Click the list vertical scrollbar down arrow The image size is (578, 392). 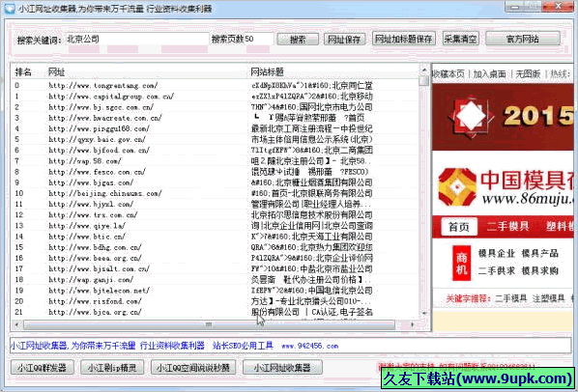point(424,313)
